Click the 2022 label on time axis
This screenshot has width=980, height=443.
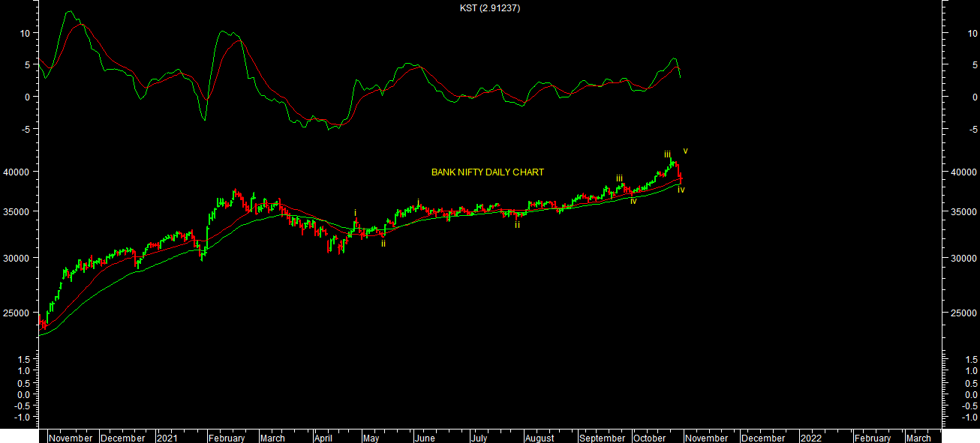[810, 438]
